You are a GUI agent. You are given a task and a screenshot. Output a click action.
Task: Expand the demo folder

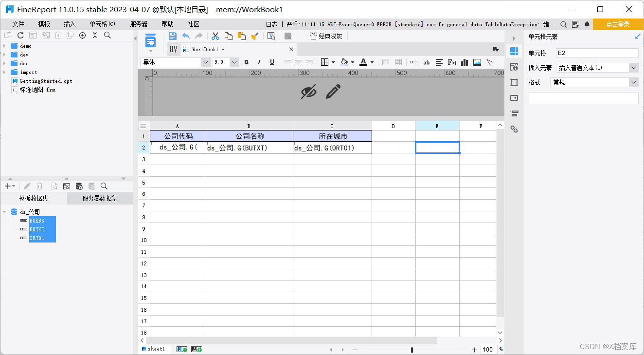tap(4, 46)
